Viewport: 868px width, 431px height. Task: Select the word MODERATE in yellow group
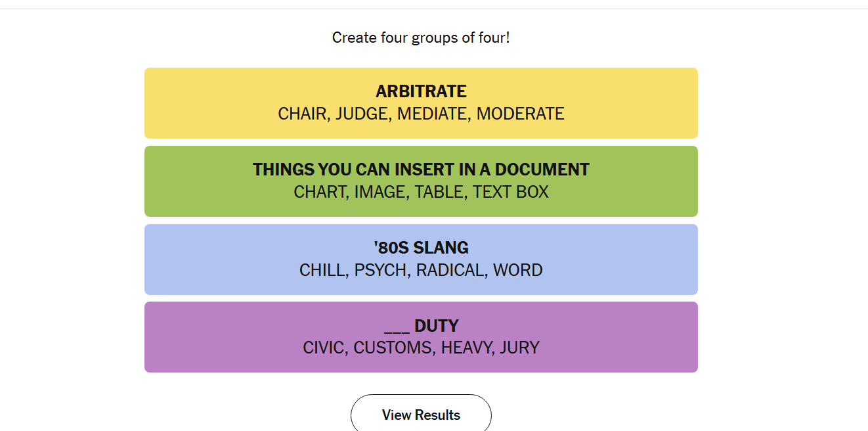click(520, 114)
